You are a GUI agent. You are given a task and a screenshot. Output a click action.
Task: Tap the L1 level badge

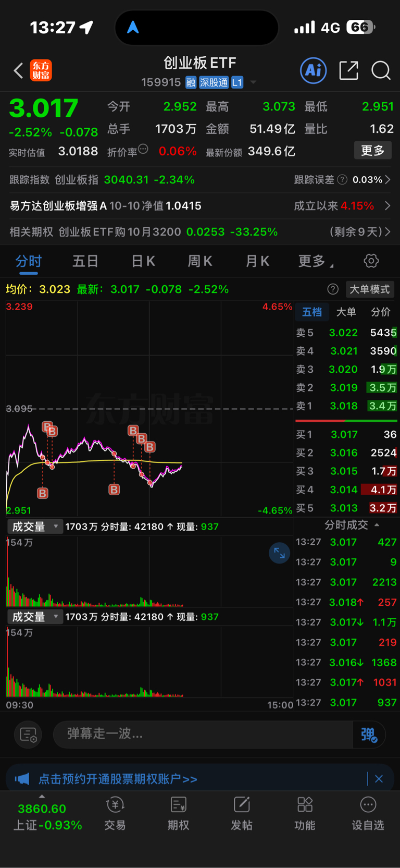[x=237, y=82]
